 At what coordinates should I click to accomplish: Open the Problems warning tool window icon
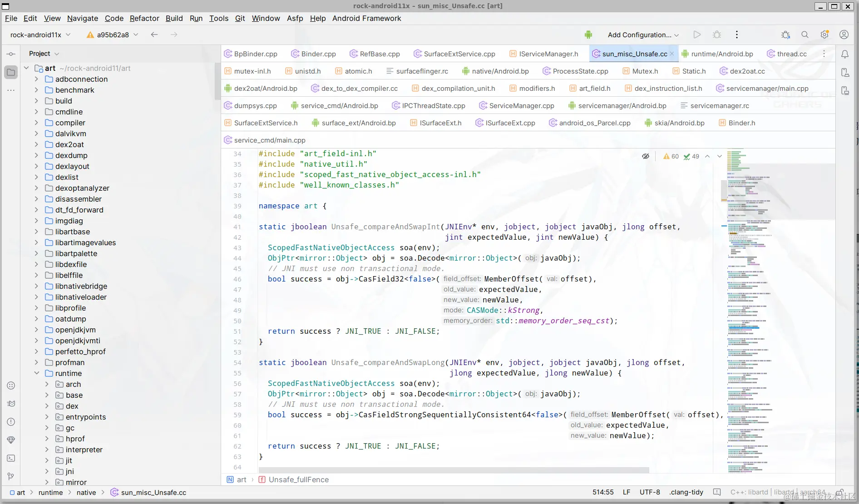pos(11,422)
